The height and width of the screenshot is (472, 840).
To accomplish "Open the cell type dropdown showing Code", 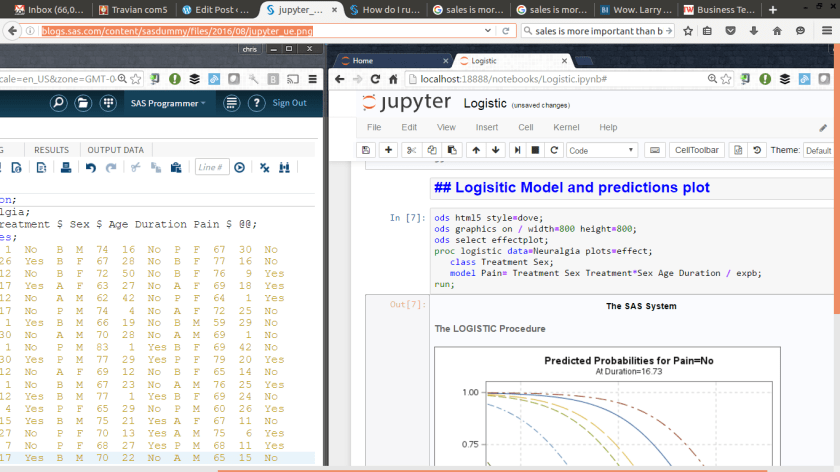I will [601, 151].
